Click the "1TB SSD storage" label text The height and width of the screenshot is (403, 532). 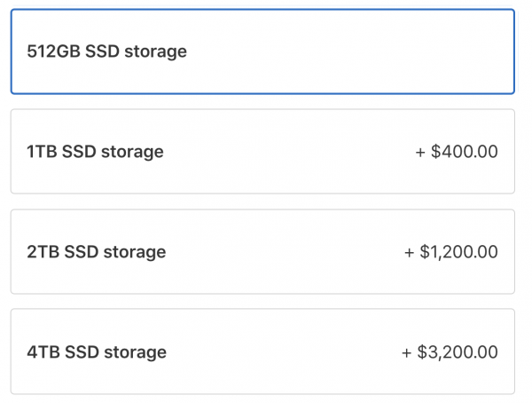click(96, 152)
